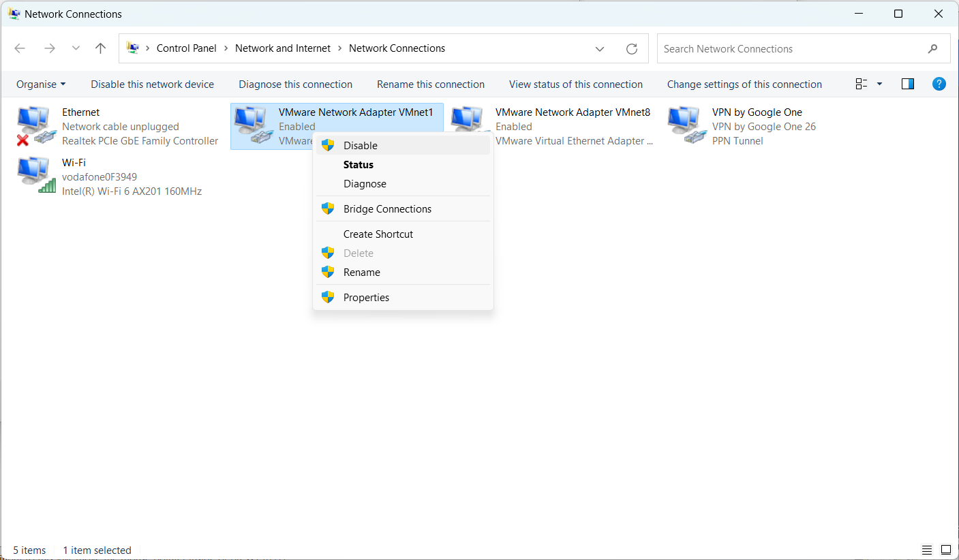Click the 5 items status bar text
This screenshot has height=560, width=959.
29,550
